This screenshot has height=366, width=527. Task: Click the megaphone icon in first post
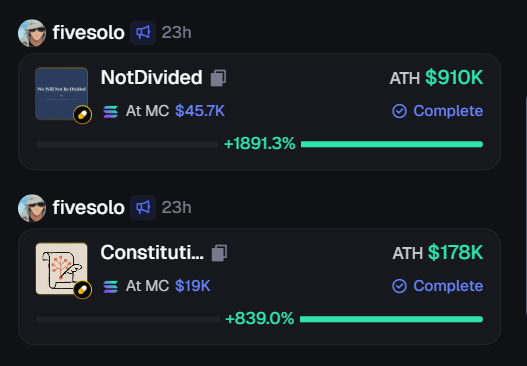pos(143,33)
